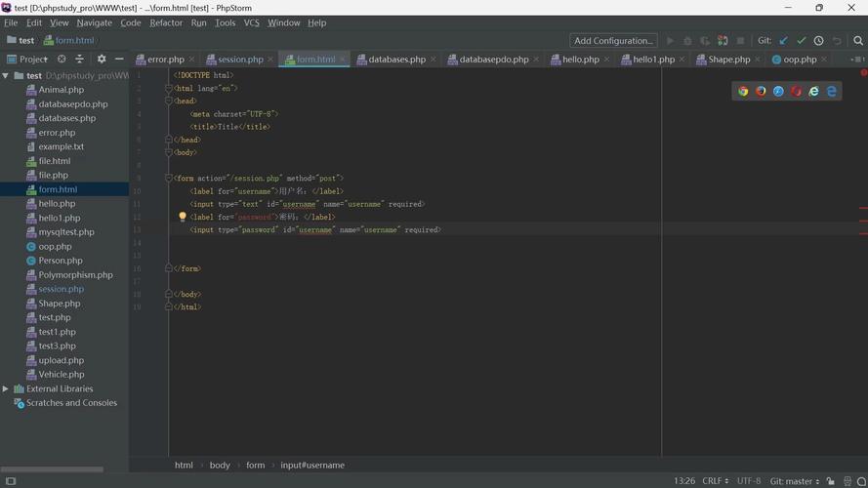
Task: Click the Debug bug icon
Action: point(687,40)
